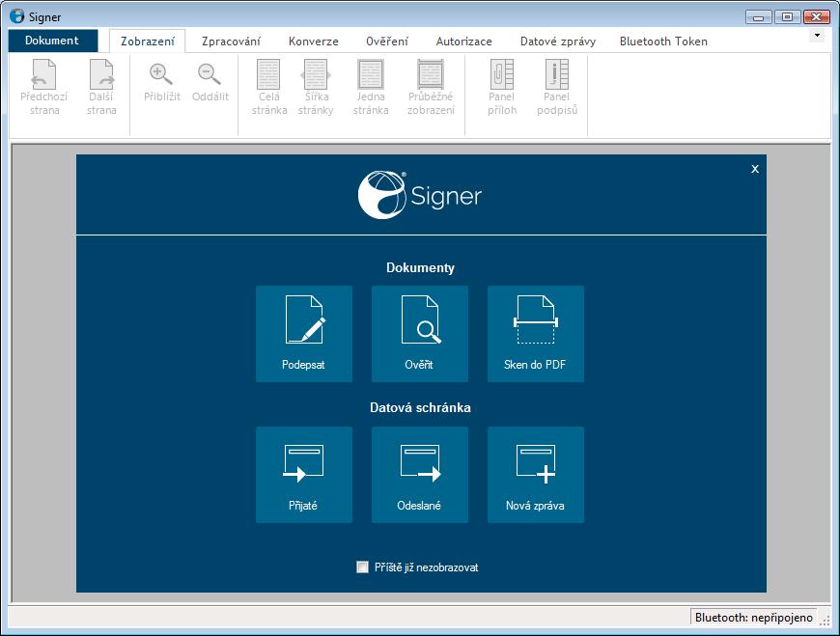Switch to the Zobrazení tab
840x636 pixels.
coord(148,41)
